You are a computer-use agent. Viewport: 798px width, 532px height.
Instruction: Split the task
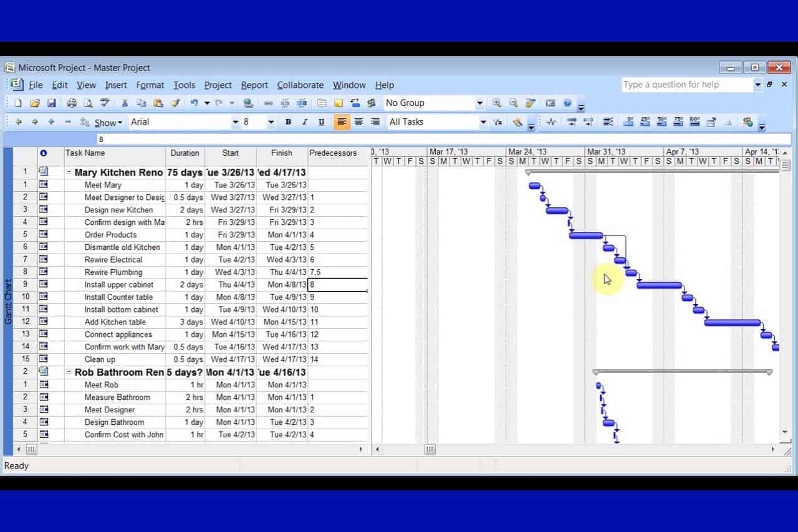click(x=302, y=103)
